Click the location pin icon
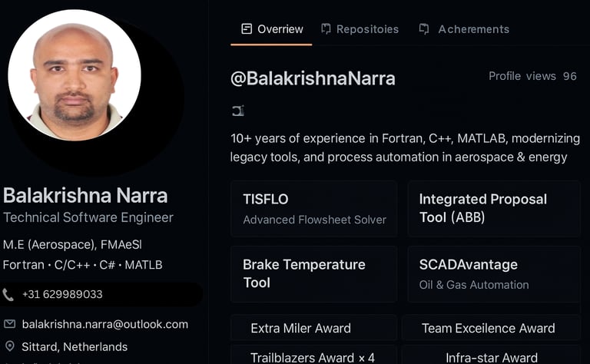 pos(9,346)
